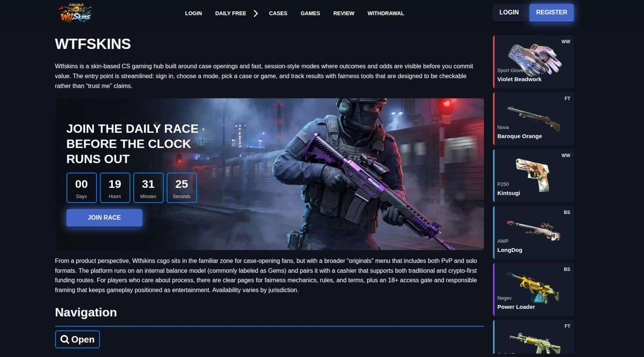Click the FT label on Nova card

pos(567,98)
